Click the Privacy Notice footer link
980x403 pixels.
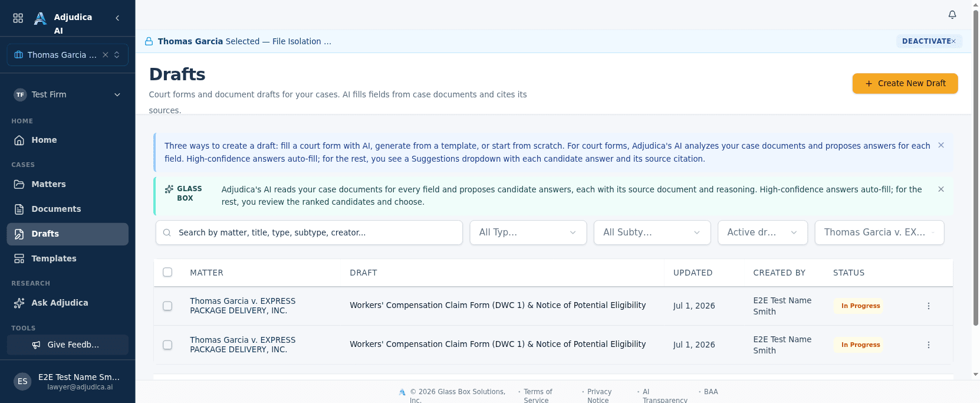599,396
